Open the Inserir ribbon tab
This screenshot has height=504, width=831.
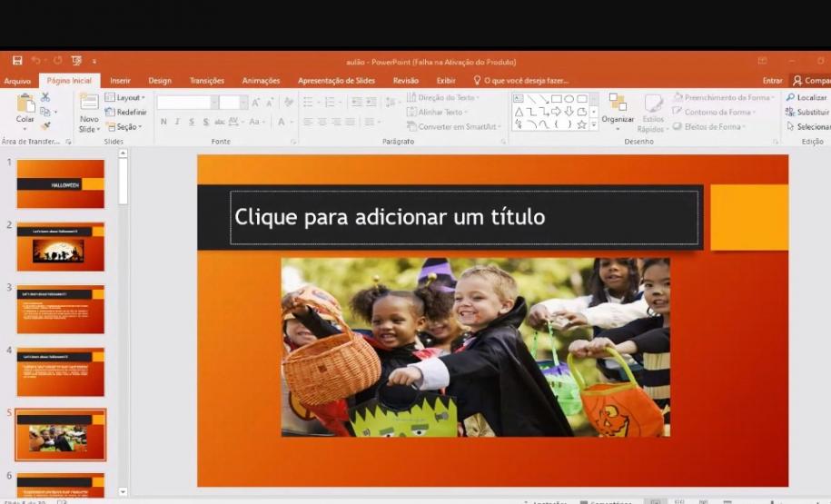coord(120,81)
